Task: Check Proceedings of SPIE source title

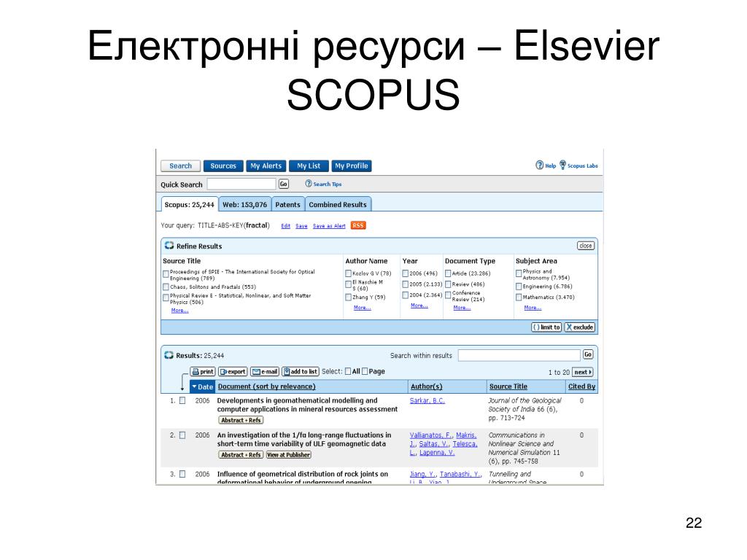Action: pyautogui.click(x=166, y=274)
